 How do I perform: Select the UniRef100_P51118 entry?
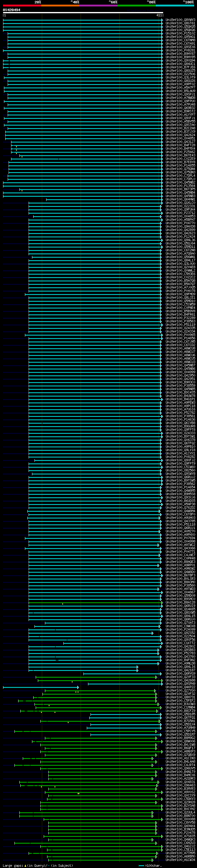tap(180, 524)
